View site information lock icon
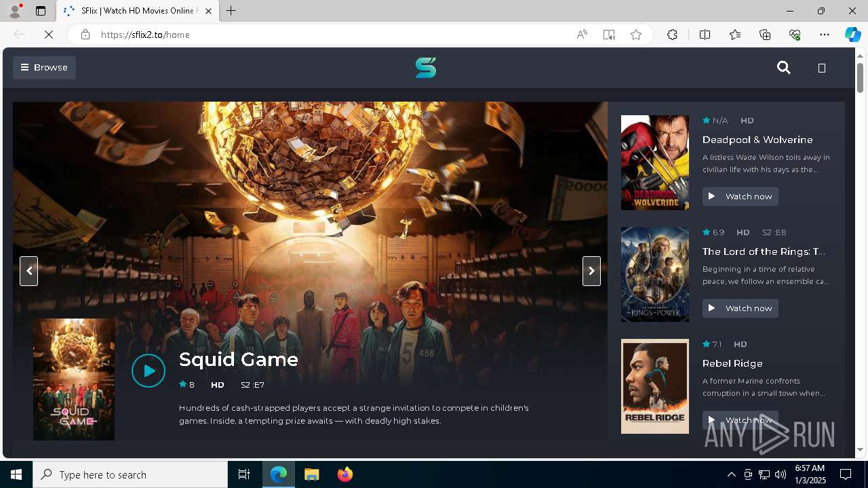Viewport: 868px width, 488px height. (x=85, y=35)
